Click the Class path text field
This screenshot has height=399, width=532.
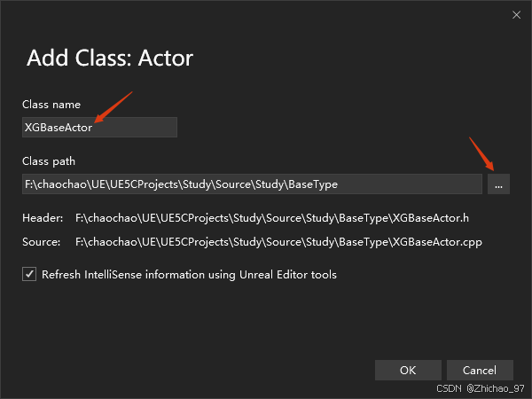pyautogui.click(x=252, y=184)
